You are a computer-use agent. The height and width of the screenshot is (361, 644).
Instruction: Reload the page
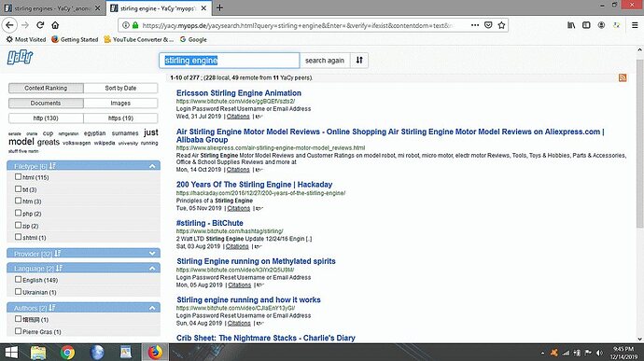[40, 25]
